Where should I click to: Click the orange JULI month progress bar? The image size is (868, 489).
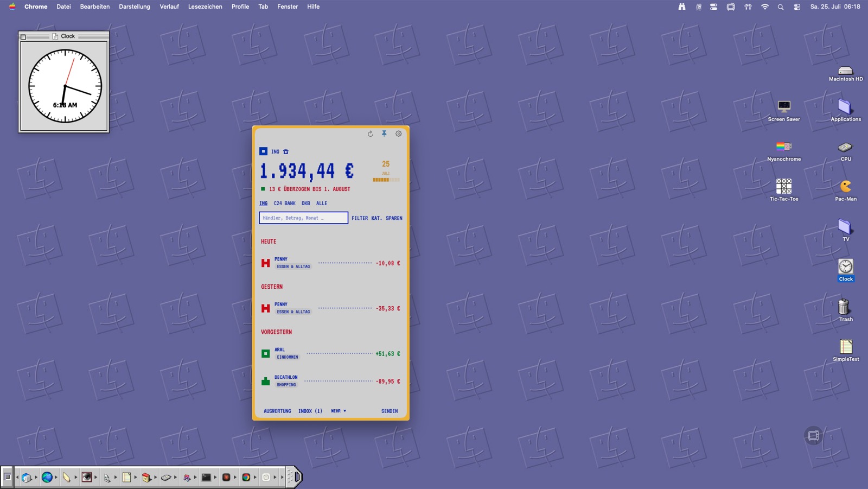(386, 180)
